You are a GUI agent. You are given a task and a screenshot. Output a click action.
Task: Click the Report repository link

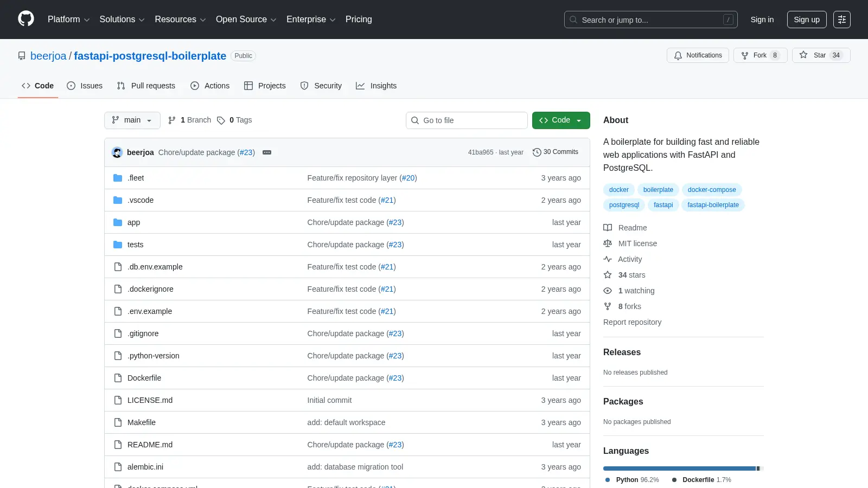click(632, 322)
